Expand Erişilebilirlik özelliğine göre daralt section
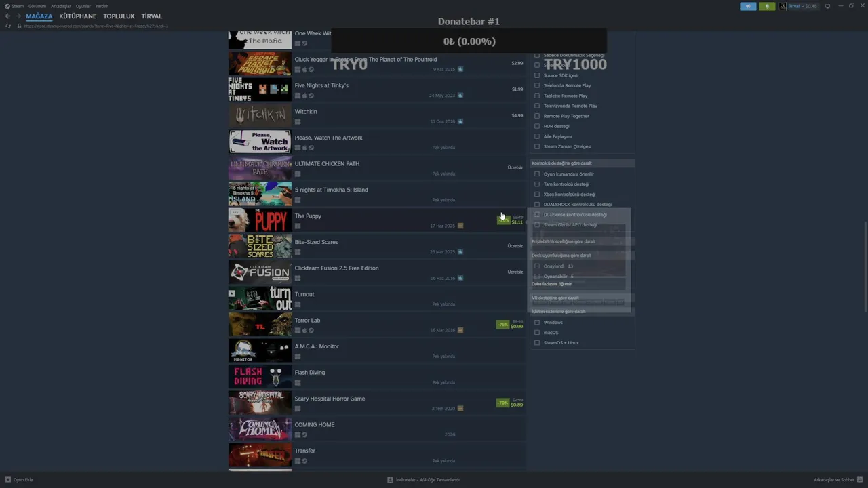The image size is (868, 488). pyautogui.click(x=582, y=241)
